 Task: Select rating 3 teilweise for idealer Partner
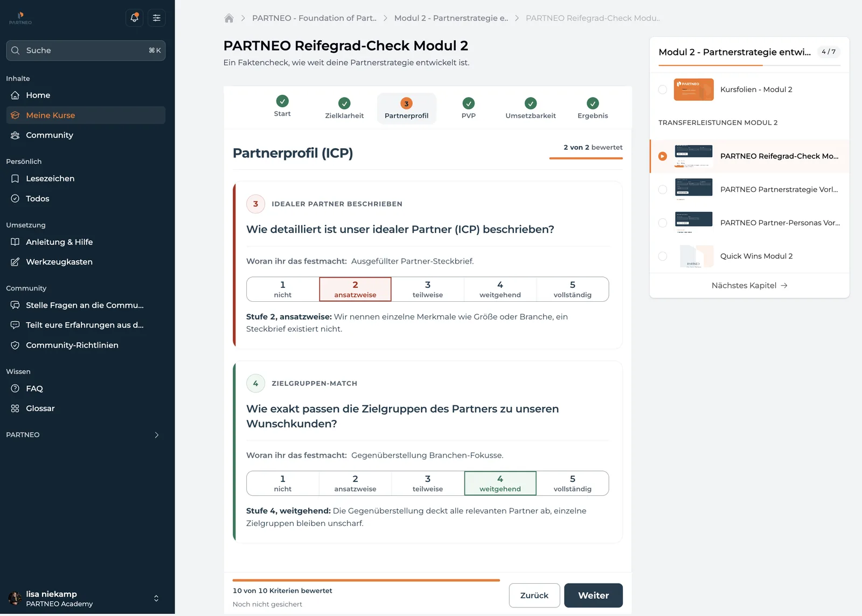428,289
